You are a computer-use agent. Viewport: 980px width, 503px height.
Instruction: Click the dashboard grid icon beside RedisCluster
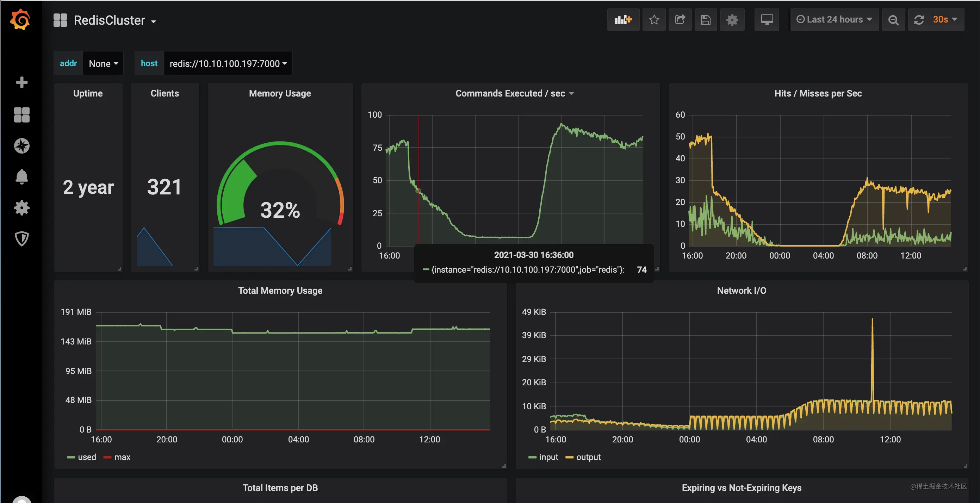point(60,20)
